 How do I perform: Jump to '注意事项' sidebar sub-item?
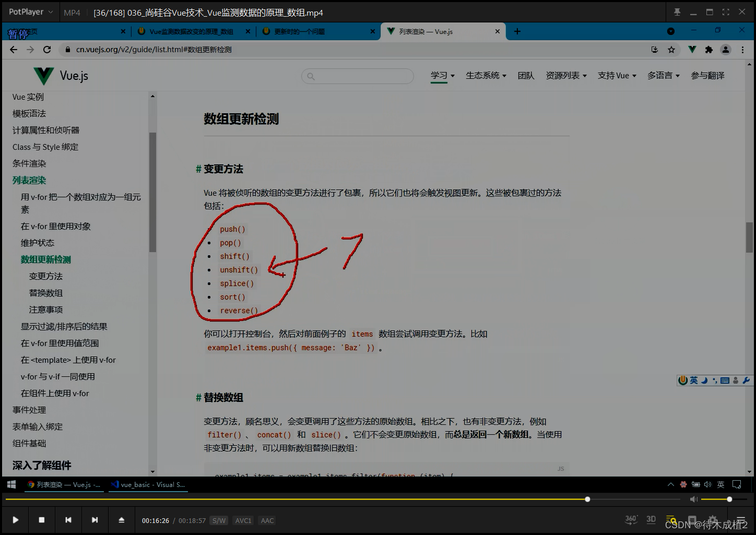[46, 310]
